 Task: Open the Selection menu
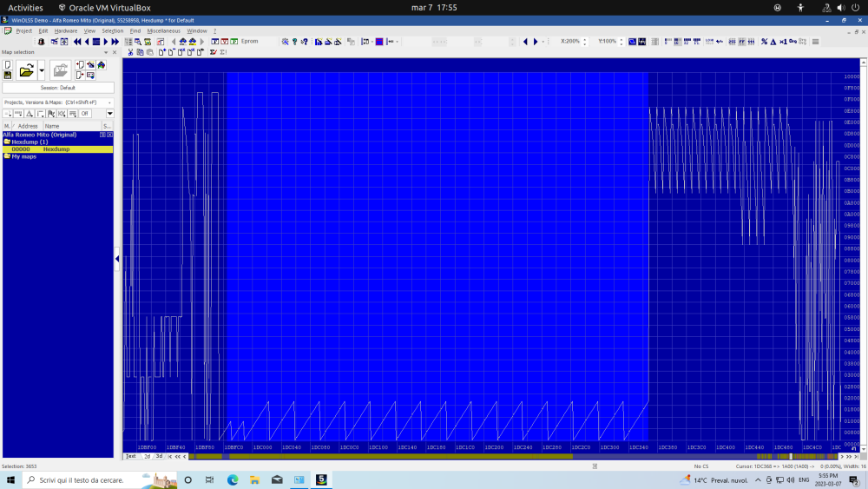point(112,31)
